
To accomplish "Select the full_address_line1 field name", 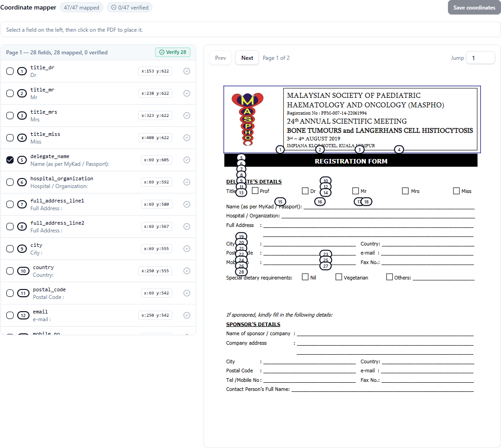I will tap(57, 201).
